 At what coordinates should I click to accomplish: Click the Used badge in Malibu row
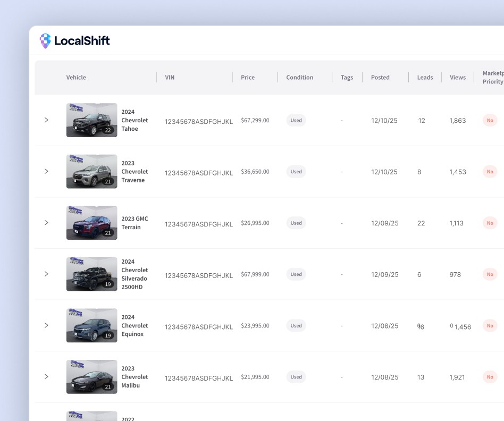click(x=296, y=377)
